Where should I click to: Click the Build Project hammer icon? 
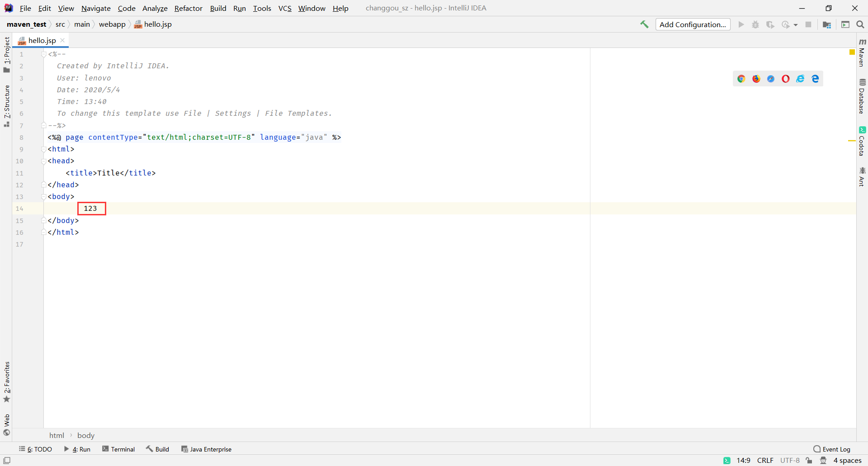click(x=644, y=24)
